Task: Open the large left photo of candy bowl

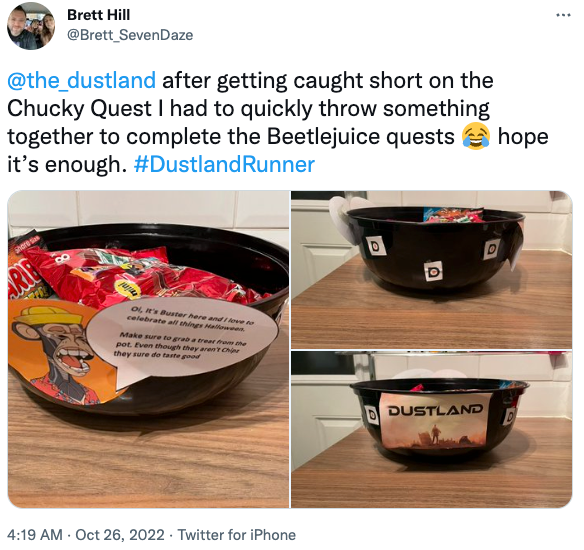Action: (148, 349)
